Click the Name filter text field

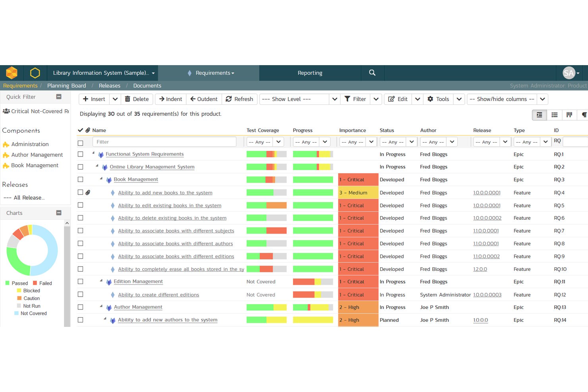pyautogui.click(x=164, y=142)
